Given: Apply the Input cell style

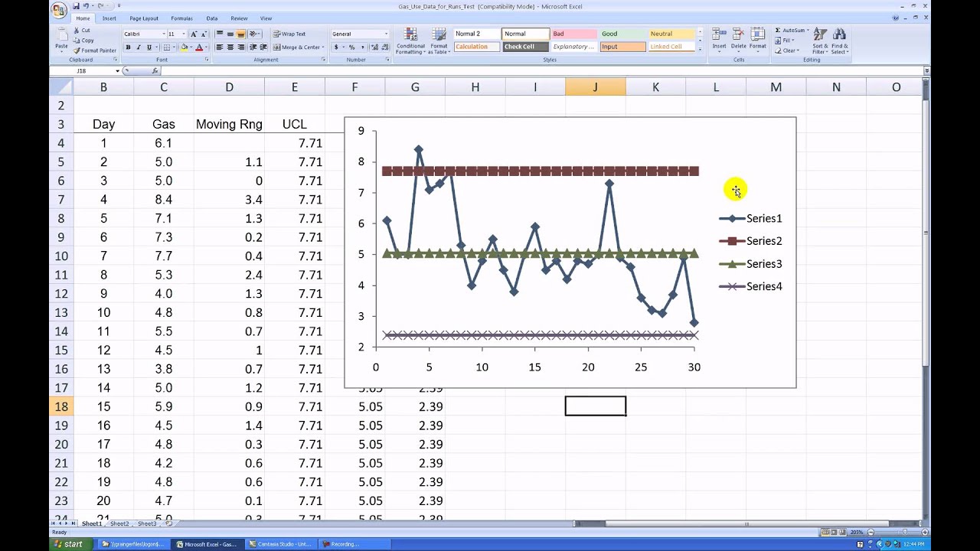Looking at the screenshot, I should (622, 47).
